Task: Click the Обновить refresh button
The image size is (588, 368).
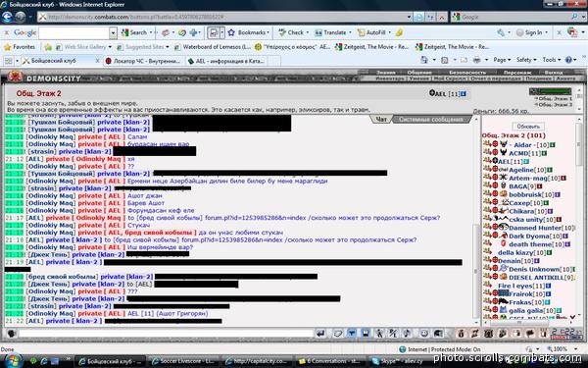Action: pyautogui.click(x=528, y=127)
